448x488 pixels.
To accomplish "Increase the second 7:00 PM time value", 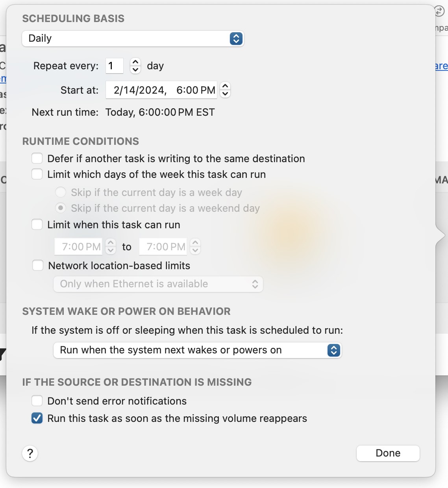I will coord(195,243).
